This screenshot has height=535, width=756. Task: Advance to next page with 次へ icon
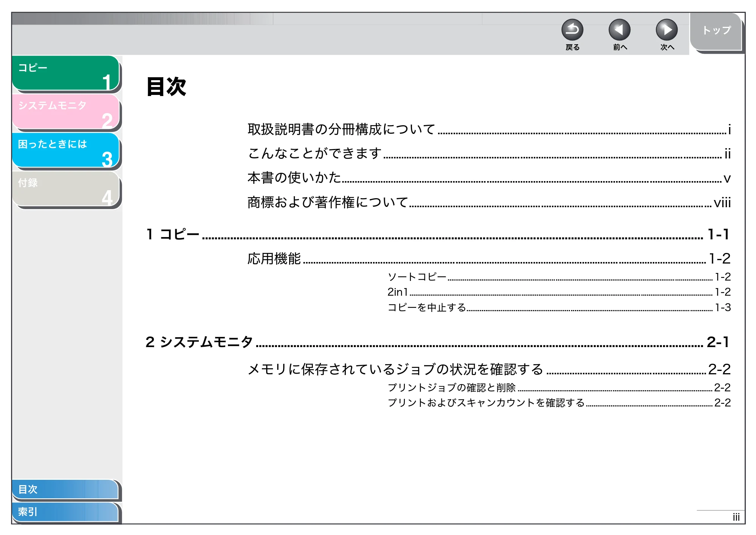[667, 30]
